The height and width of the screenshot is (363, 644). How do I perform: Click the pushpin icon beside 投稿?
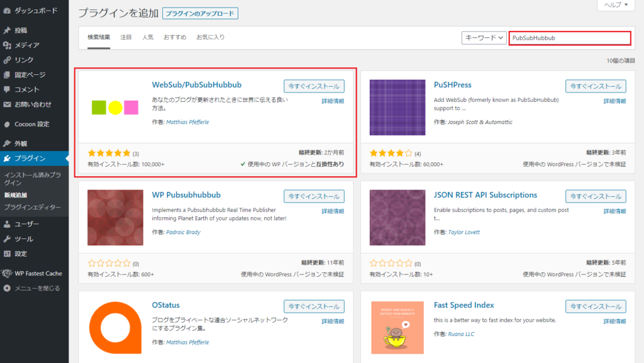click(x=7, y=30)
